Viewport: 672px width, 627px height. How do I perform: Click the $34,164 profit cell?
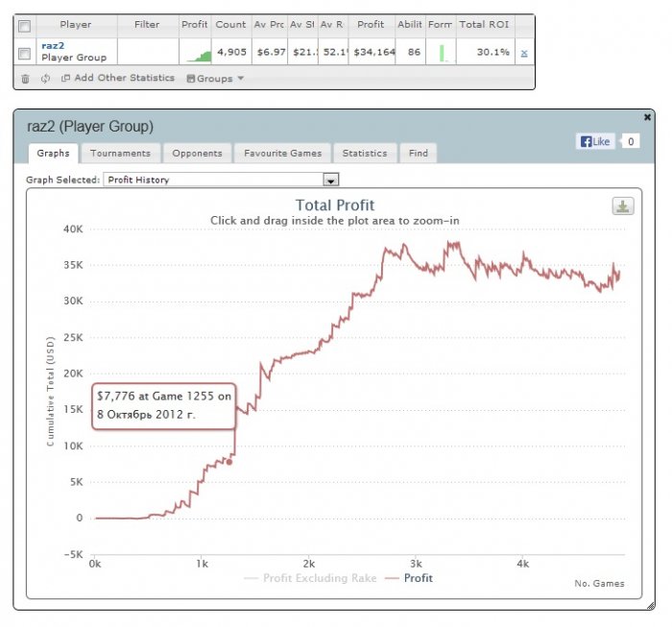374,52
